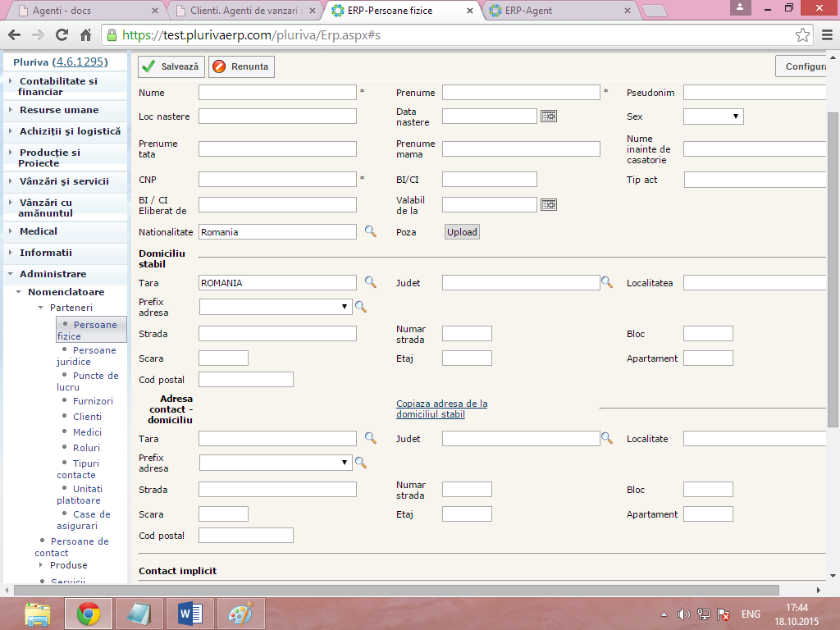The height and width of the screenshot is (630, 840).
Task: Open Prefix adresa dropdown under Domiciliu stabil
Action: coord(275,307)
